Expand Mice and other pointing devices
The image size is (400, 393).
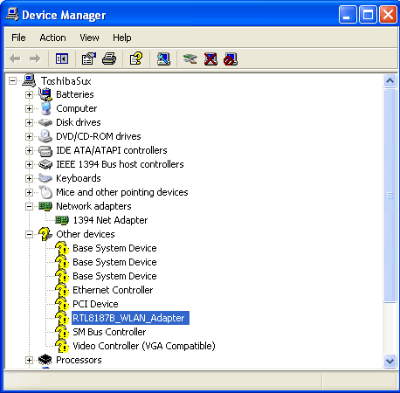[x=29, y=193]
